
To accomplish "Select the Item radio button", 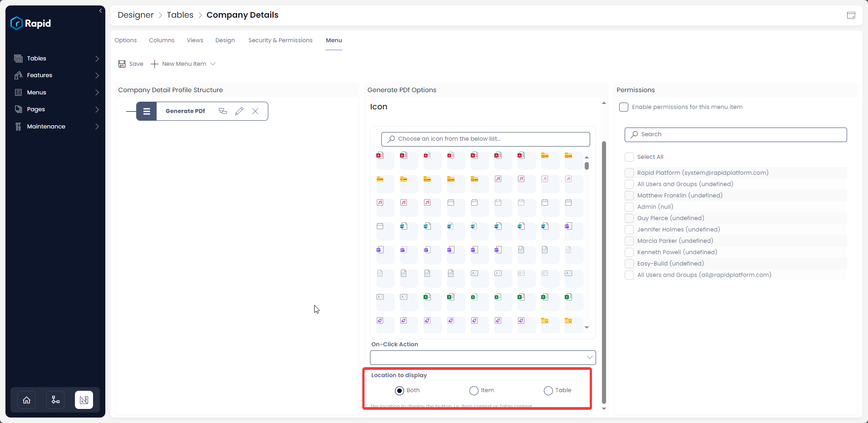I will 474,391.
